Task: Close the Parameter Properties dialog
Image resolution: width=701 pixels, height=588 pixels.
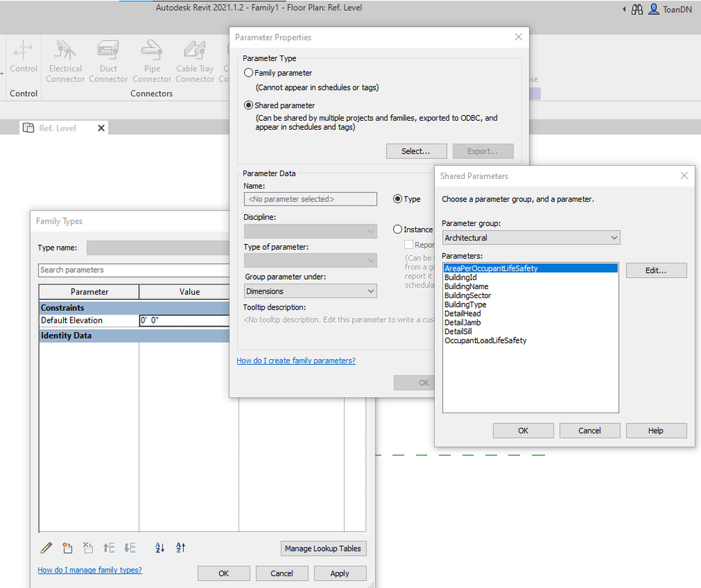Action: 518,36
